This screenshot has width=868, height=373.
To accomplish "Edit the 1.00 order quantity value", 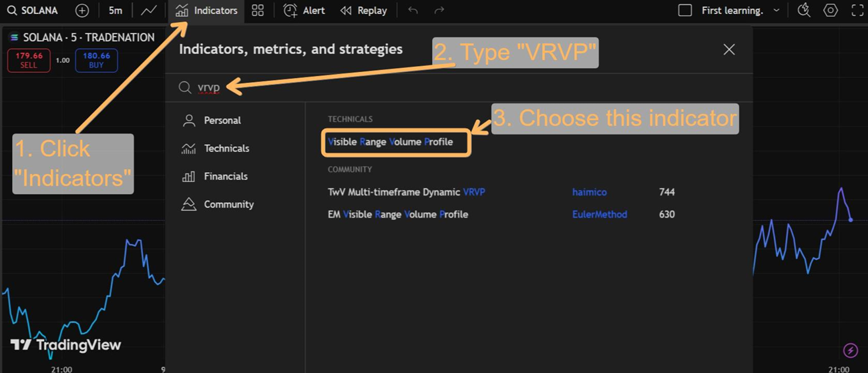I will pyautogui.click(x=62, y=61).
